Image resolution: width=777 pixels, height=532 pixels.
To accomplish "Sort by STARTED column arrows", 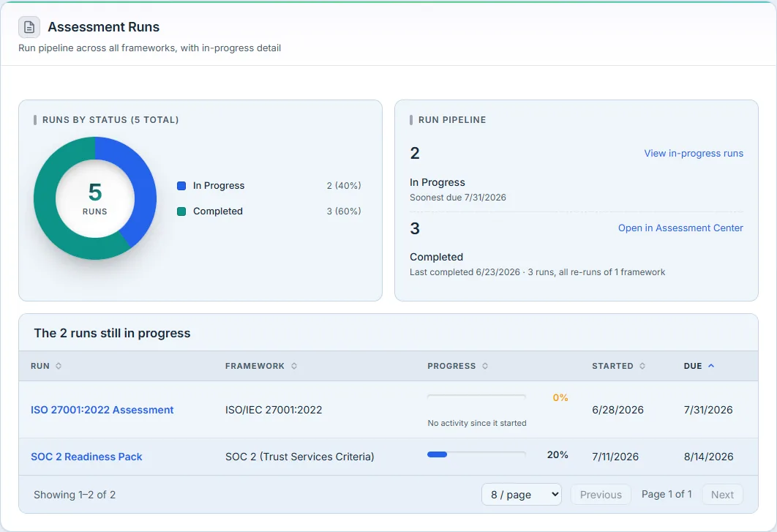I will pyautogui.click(x=642, y=366).
